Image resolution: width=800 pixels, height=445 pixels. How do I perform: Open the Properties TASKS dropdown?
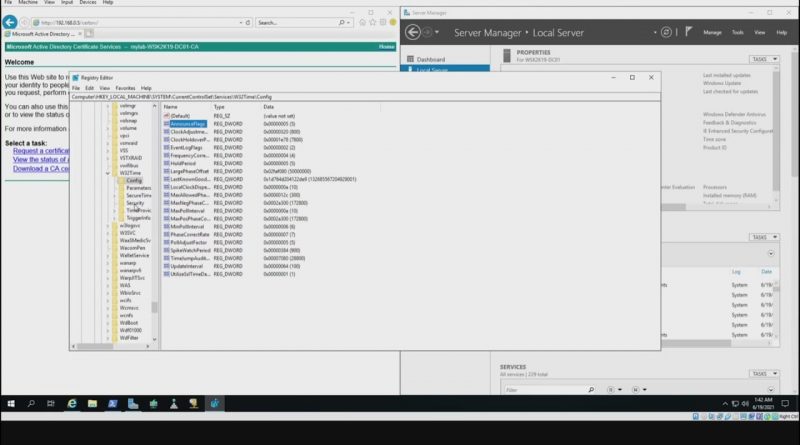[x=764, y=59]
